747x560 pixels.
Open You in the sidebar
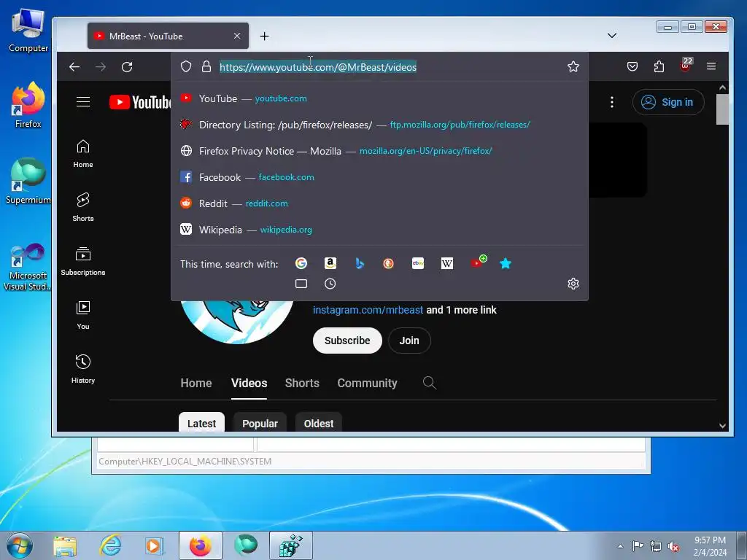tap(83, 315)
